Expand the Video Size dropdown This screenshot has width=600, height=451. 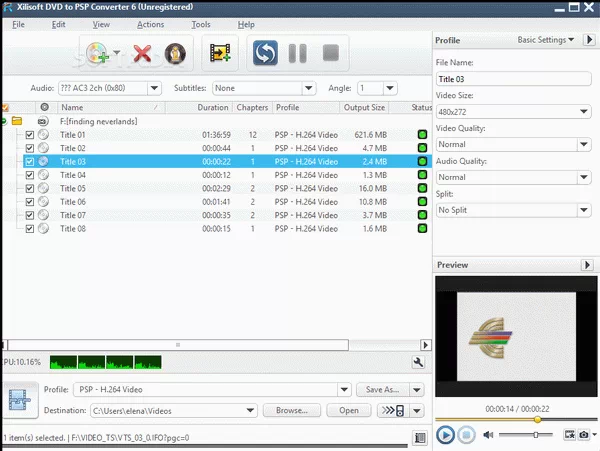pyautogui.click(x=513, y=111)
